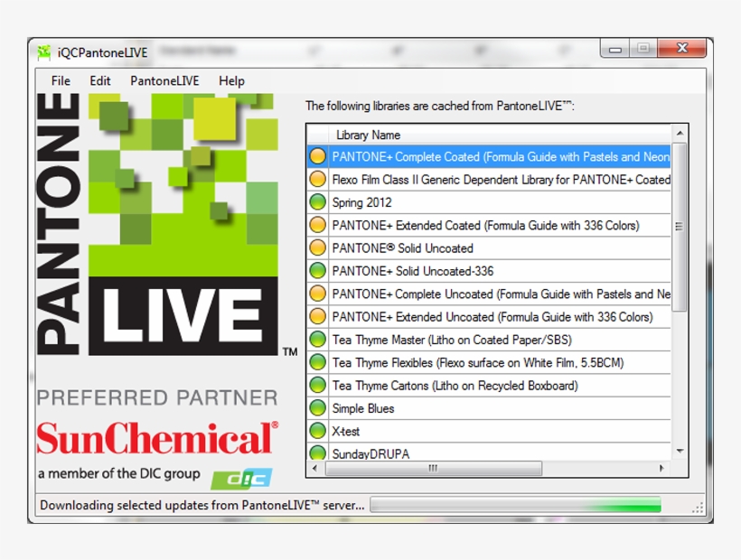Click the horizontal scrollbar right arrow
This screenshot has height=560, width=741.
pyautogui.click(x=661, y=469)
